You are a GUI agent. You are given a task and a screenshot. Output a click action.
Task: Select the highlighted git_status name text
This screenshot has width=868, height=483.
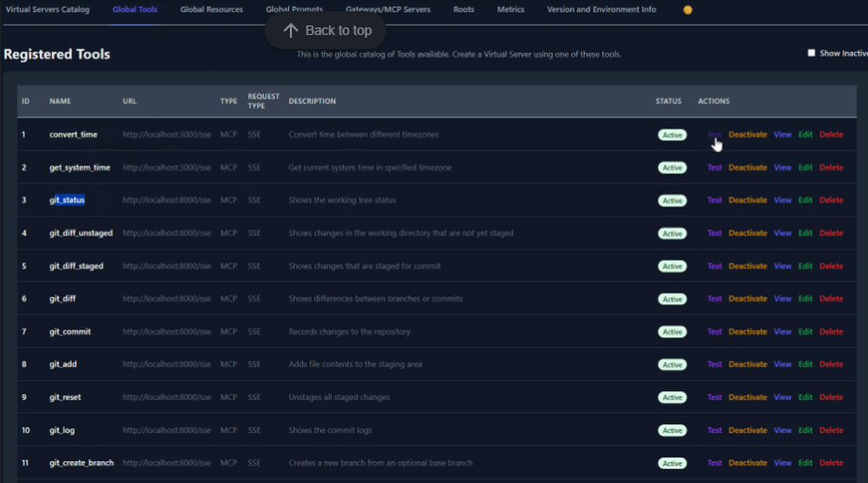tap(67, 200)
